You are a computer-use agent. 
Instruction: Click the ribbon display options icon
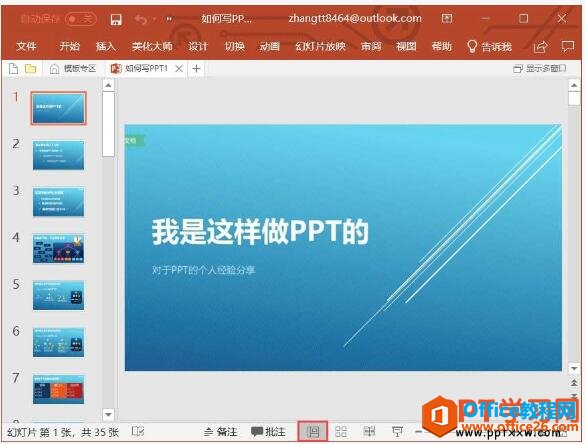[x=447, y=18]
